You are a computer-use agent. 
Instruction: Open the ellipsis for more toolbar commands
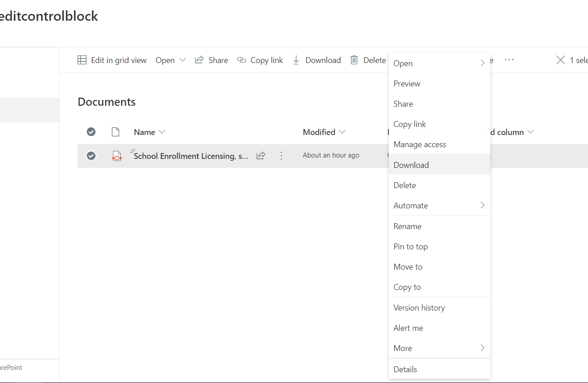509,60
